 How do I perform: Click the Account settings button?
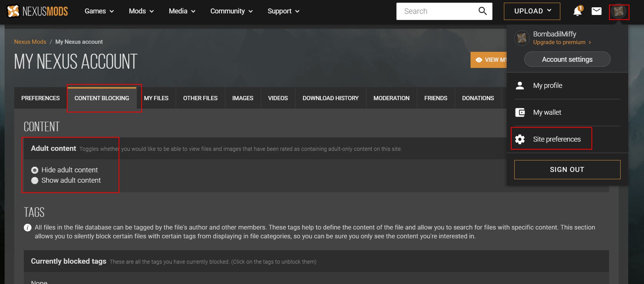[567, 59]
